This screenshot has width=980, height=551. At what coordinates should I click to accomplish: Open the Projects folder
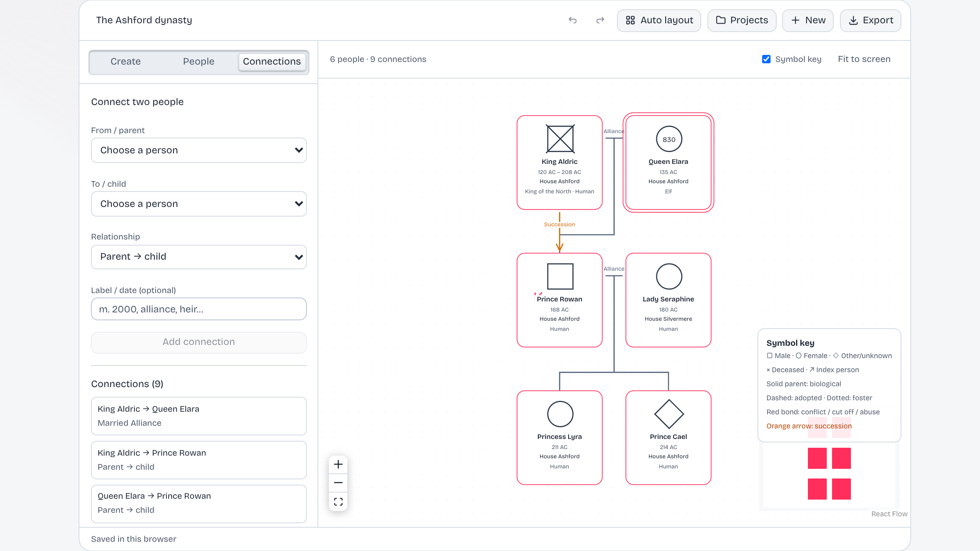(x=742, y=20)
